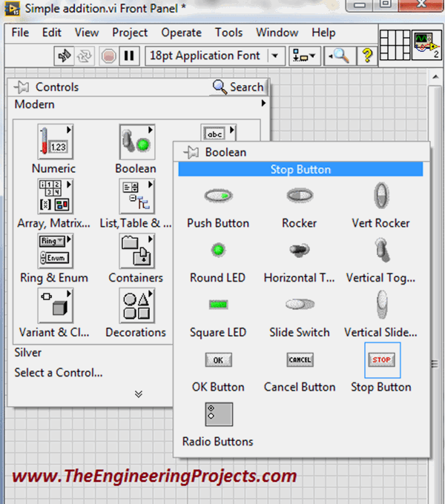
Task: Expand the Modern category arrow
Action: click(263, 105)
